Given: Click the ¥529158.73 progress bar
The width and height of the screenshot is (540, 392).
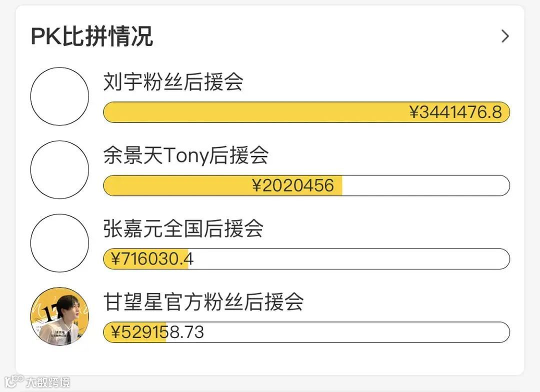Looking at the screenshot, I should click(306, 332).
